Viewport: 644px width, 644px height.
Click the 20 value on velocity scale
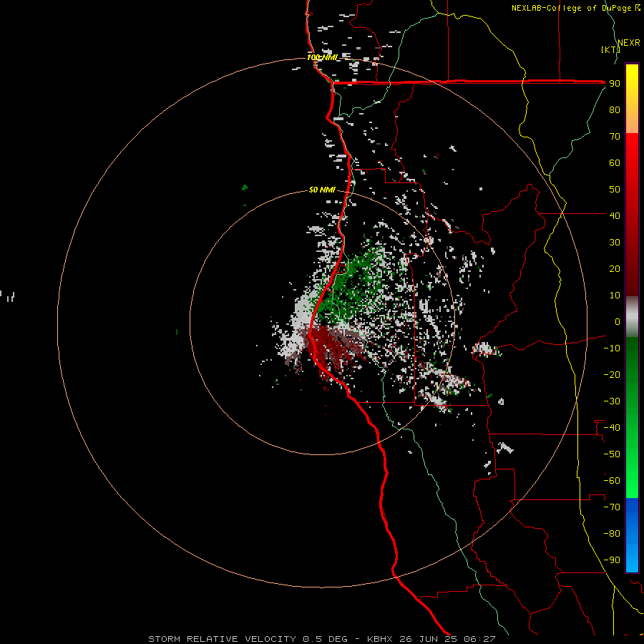[x=615, y=268]
